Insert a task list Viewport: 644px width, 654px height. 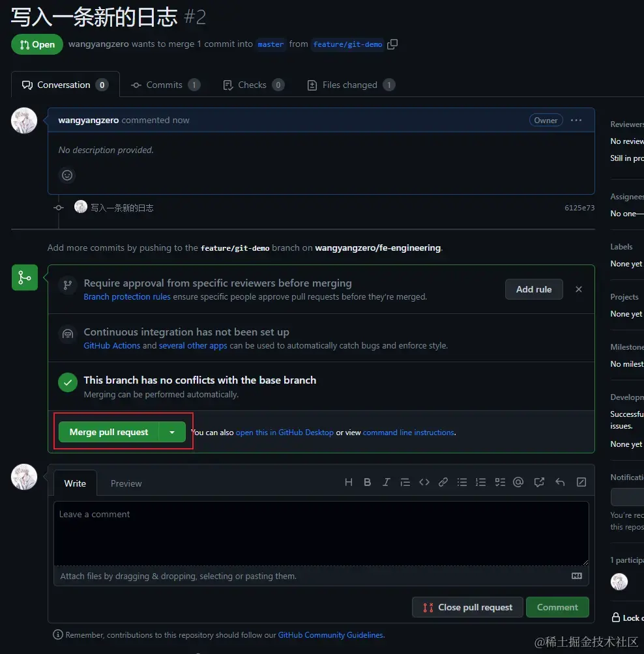click(x=500, y=483)
